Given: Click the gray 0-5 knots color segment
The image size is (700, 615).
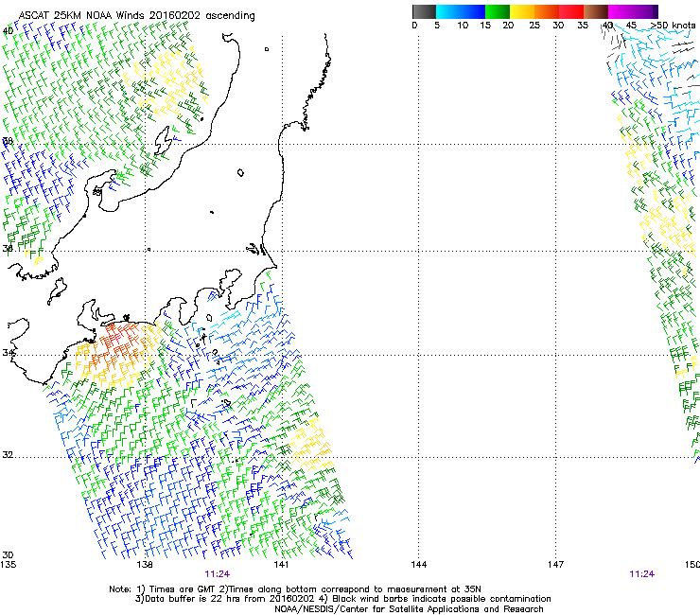Looking at the screenshot, I should (424, 11).
